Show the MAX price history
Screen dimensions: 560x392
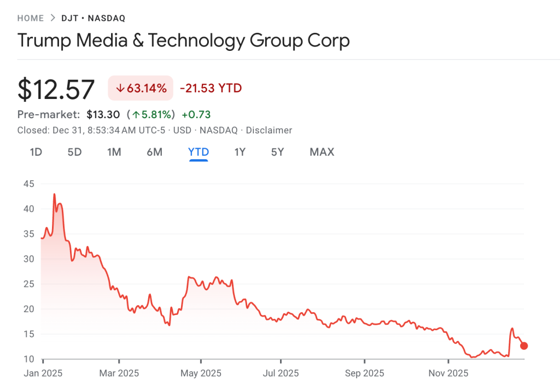pyautogui.click(x=322, y=152)
